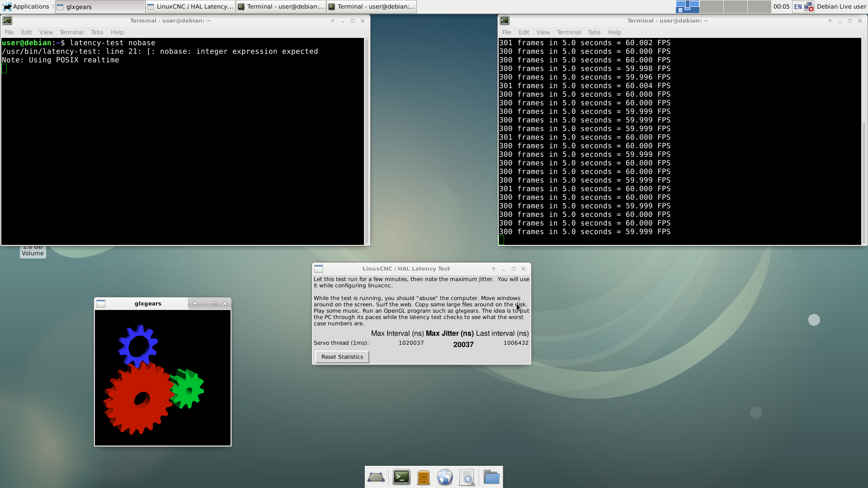Switch to LinuxCNC / HAL Latency taskbar entry
Viewport: 868px width, 488px height.
190,6
